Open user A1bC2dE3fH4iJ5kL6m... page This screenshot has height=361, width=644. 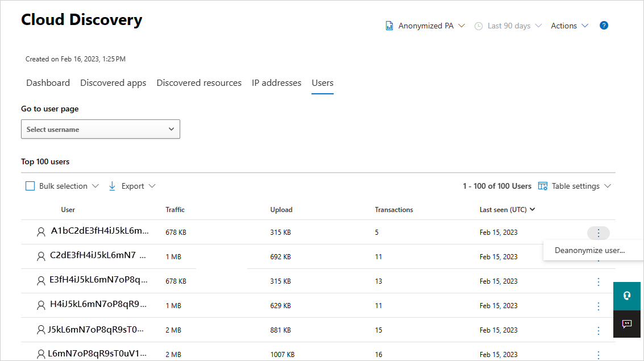pyautogui.click(x=100, y=231)
